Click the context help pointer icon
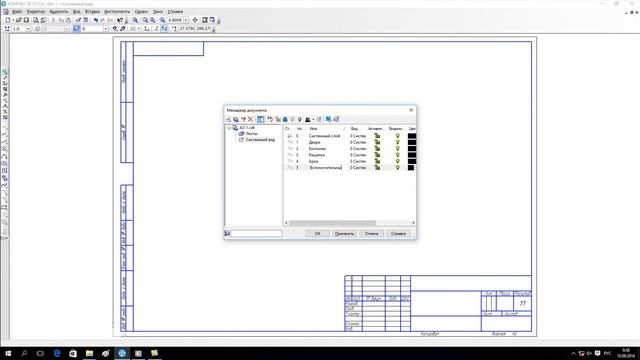The height and width of the screenshot is (360, 640). coord(120,20)
